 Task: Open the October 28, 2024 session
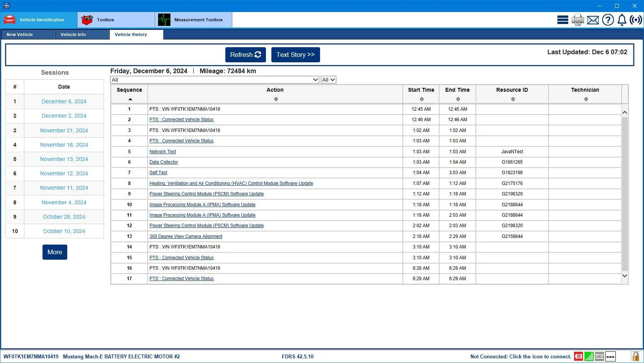click(64, 217)
